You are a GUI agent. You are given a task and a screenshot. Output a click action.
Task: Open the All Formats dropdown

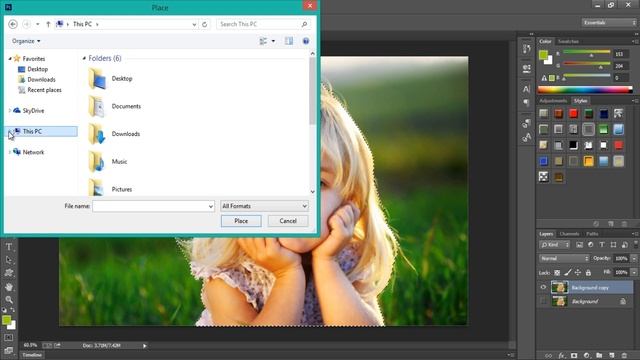(264, 206)
